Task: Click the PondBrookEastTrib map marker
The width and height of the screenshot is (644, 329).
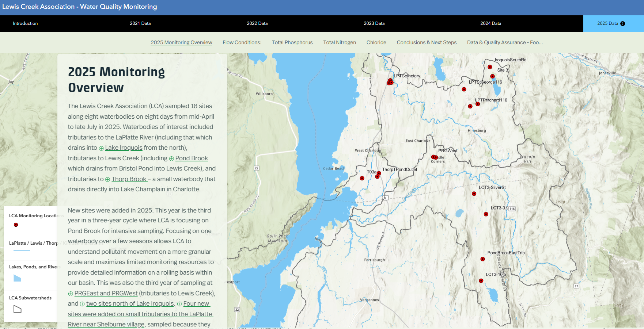Action: tap(482, 259)
